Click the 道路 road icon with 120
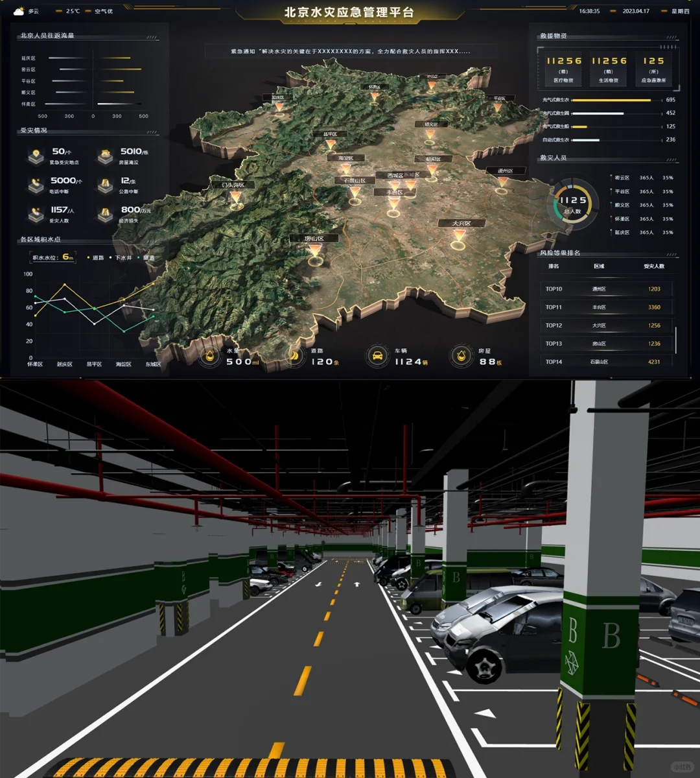700x778 pixels. click(x=294, y=356)
